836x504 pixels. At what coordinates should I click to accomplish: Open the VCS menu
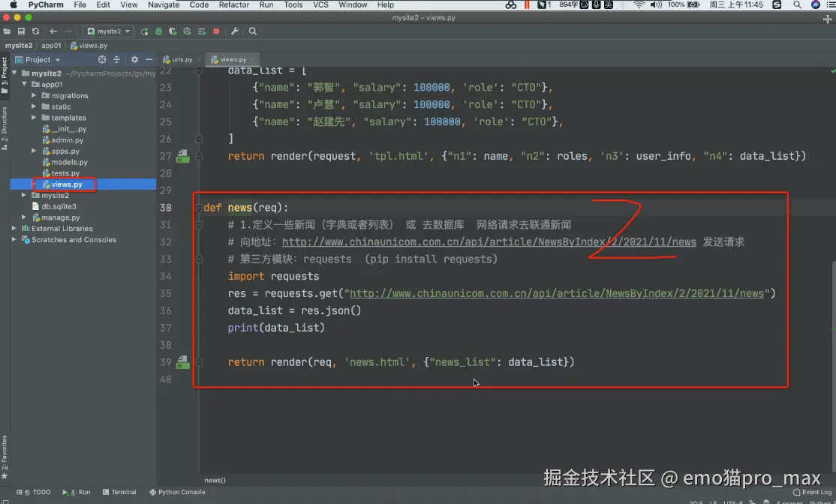tap(320, 4)
